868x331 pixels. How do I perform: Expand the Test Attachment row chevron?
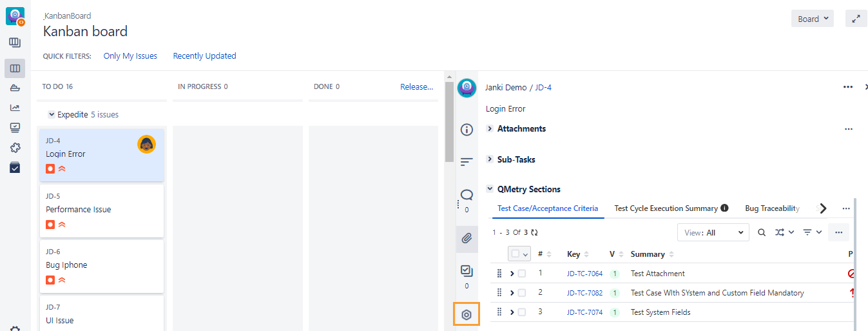click(x=512, y=274)
